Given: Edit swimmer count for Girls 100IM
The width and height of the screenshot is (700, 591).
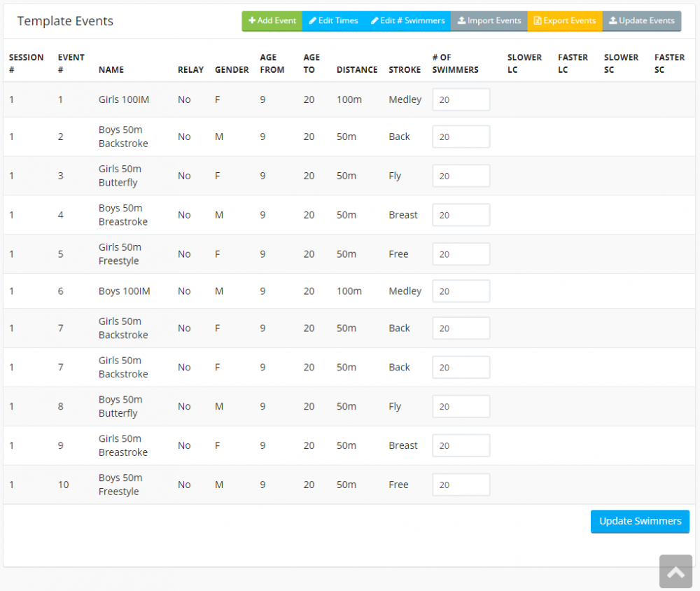Looking at the screenshot, I should pos(461,99).
